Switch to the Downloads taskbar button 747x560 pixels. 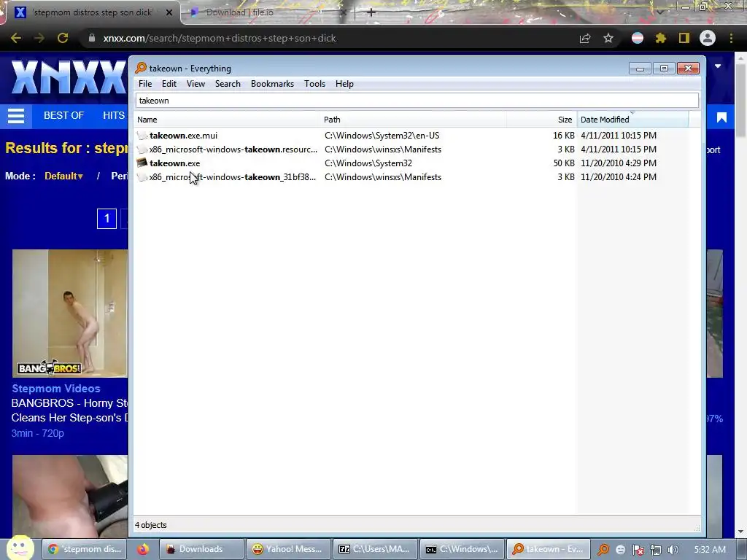(x=201, y=549)
